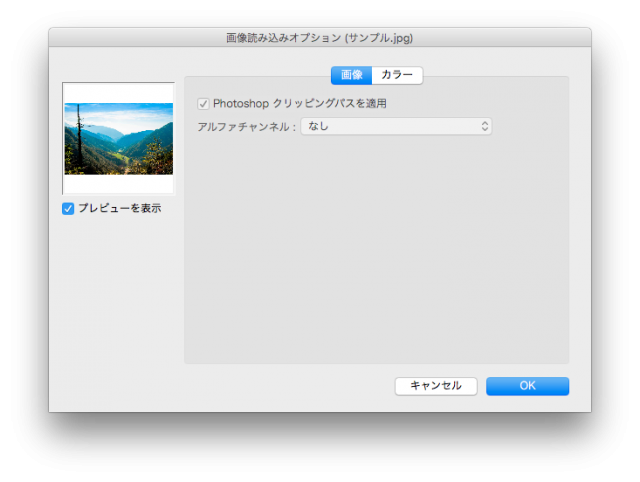640x482 pixels.
Task: Toggle the プレビューを表示 checkbox
Action: (x=68, y=209)
